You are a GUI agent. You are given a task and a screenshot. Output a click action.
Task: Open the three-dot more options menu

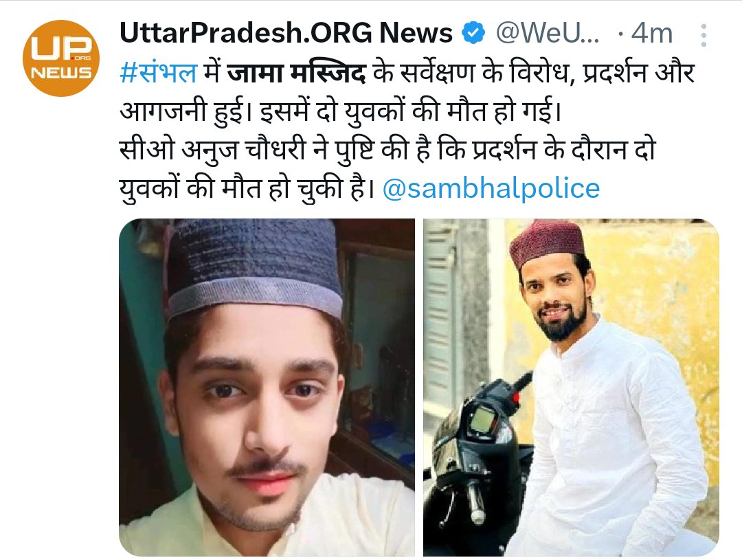click(704, 35)
